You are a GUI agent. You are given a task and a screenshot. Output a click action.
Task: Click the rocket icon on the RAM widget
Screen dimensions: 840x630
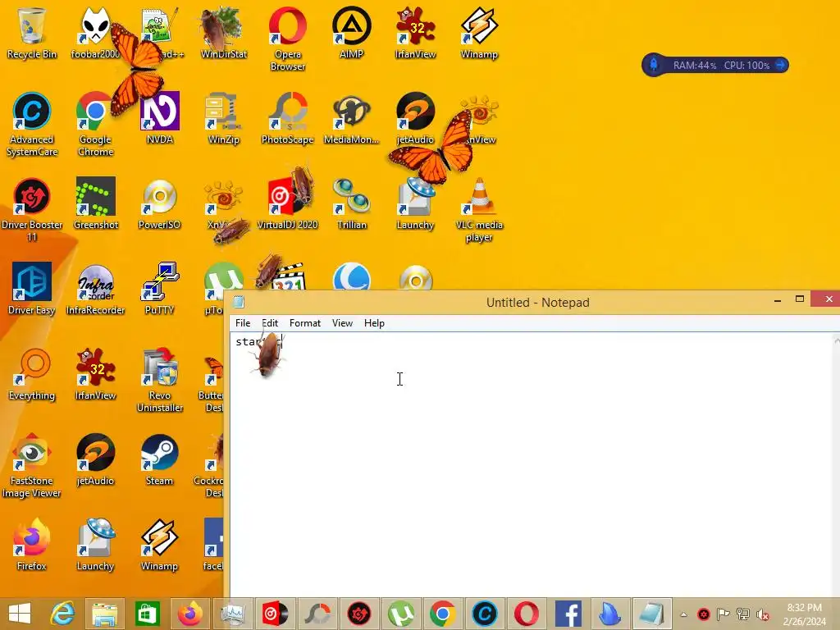[654, 65]
